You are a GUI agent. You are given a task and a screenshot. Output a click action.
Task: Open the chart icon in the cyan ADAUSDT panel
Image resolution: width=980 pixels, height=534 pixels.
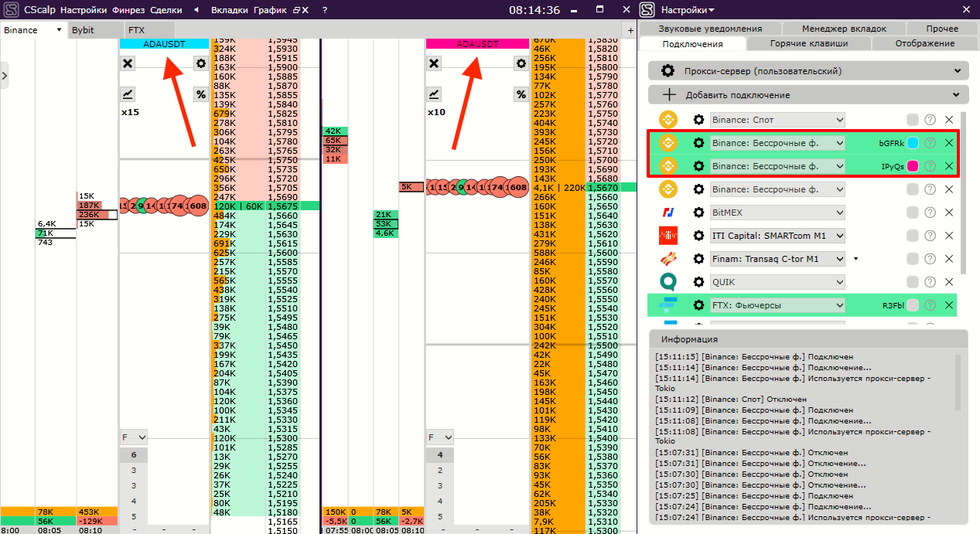[x=128, y=94]
